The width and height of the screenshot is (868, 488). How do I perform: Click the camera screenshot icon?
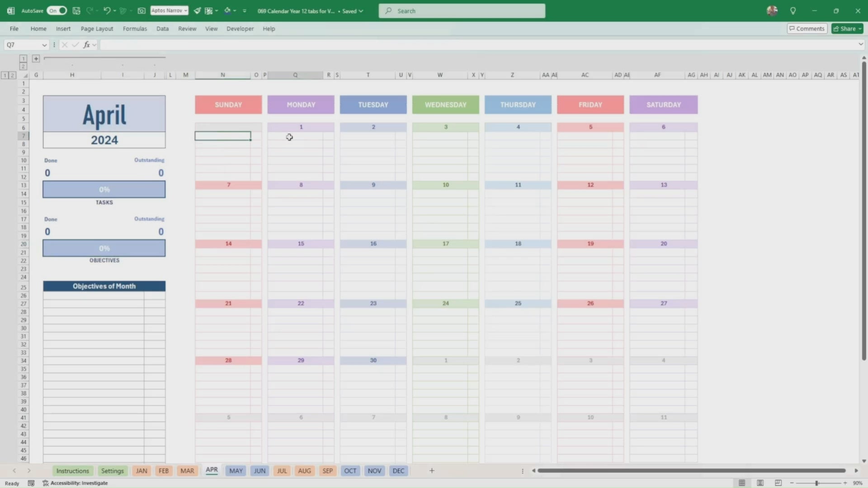coord(142,10)
